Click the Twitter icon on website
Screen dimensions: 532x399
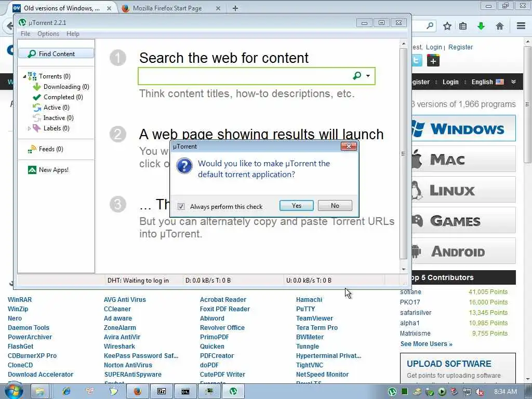click(x=417, y=61)
